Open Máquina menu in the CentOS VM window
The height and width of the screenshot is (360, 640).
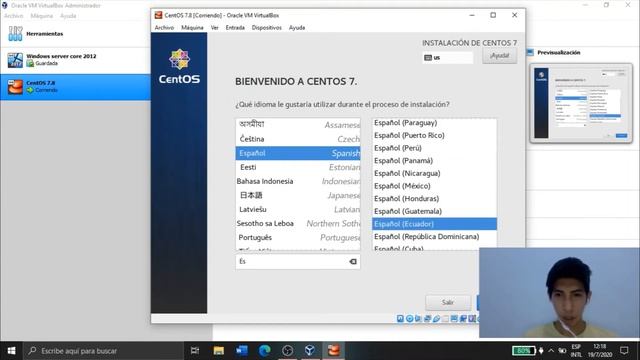click(192, 27)
